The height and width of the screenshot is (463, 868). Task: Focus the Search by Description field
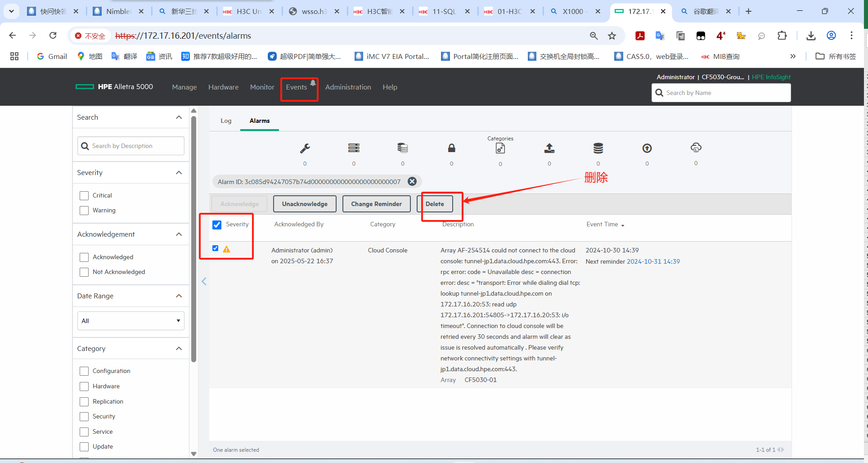click(131, 146)
